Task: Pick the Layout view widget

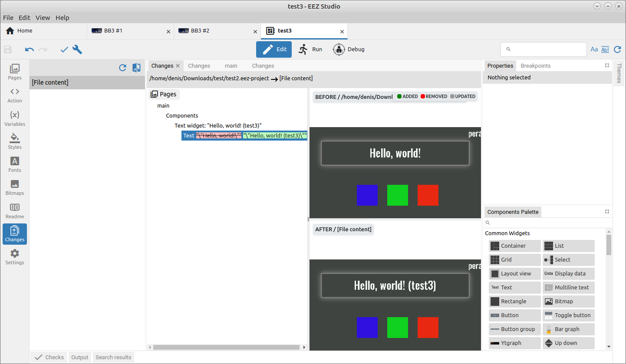Action: pos(515,274)
